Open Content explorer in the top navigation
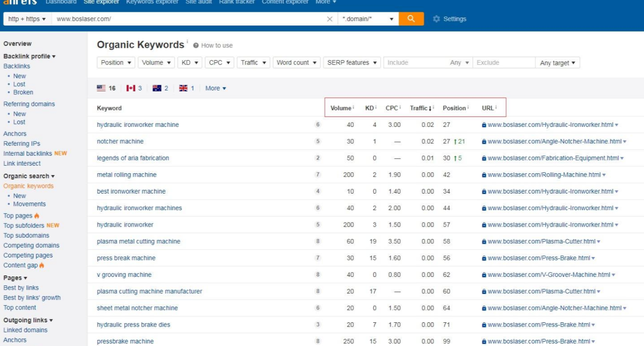The height and width of the screenshot is (346, 644). pyautogui.click(x=285, y=2)
